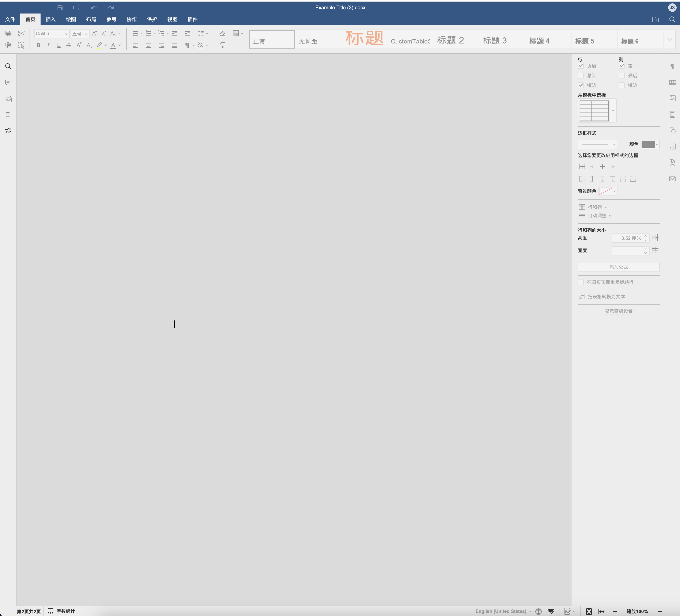The height and width of the screenshot is (616, 680).
Task: Expand the styles gallery arrow
Action: tap(669, 39)
